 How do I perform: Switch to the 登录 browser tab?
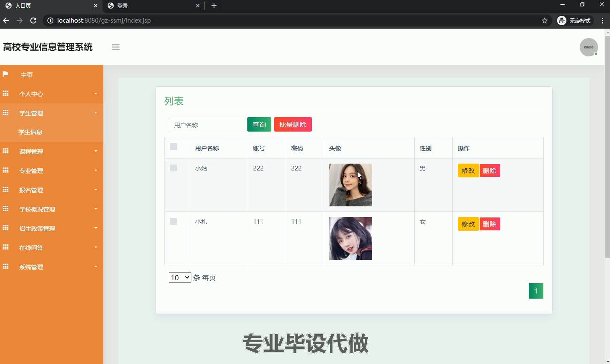(x=153, y=6)
